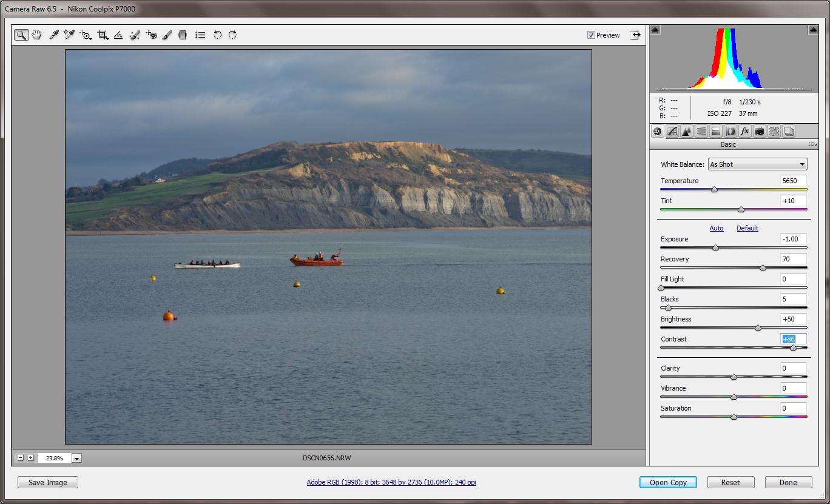Click the Vibrance slider handle
The height and width of the screenshot is (504, 830).
pos(734,397)
